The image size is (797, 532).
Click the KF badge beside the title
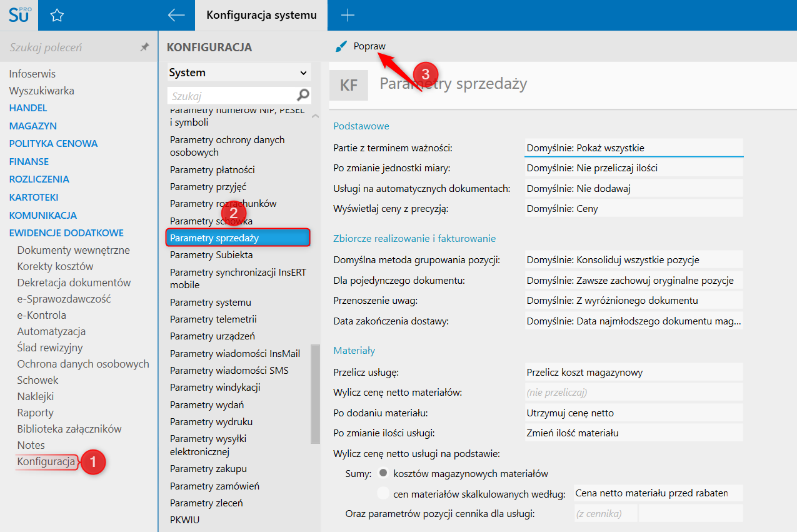coord(349,84)
